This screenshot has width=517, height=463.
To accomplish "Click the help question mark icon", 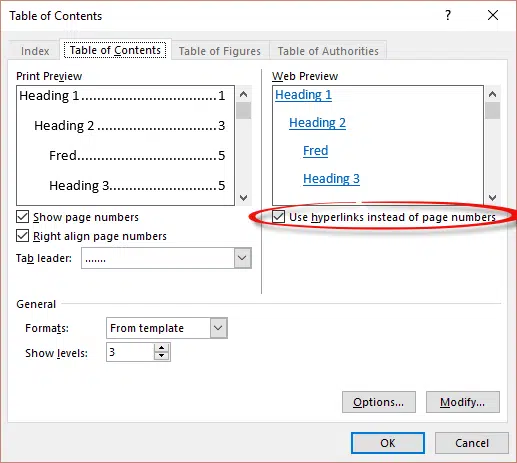I will [x=448, y=15].
